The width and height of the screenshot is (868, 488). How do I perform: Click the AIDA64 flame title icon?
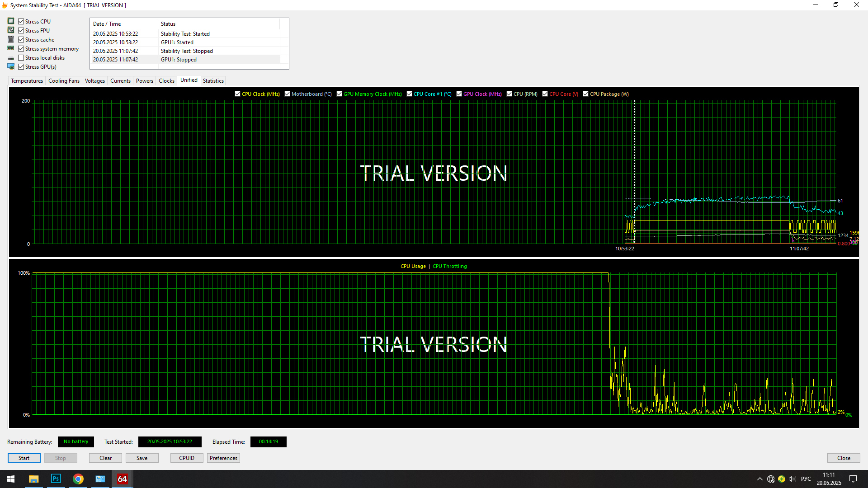(x=5, y=5)
